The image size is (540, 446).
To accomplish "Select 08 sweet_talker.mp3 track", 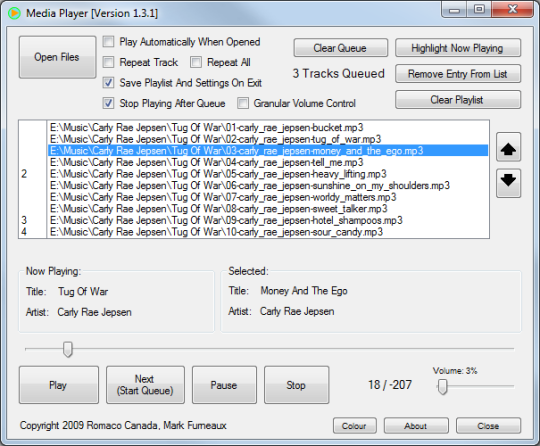I will [x=268, y=209].
